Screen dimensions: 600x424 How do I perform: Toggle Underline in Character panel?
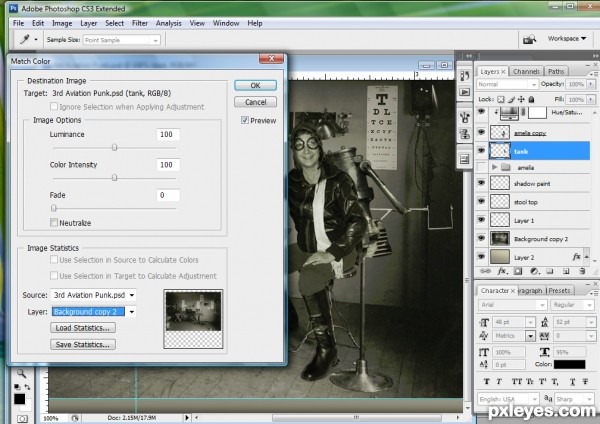pos(572,381)
